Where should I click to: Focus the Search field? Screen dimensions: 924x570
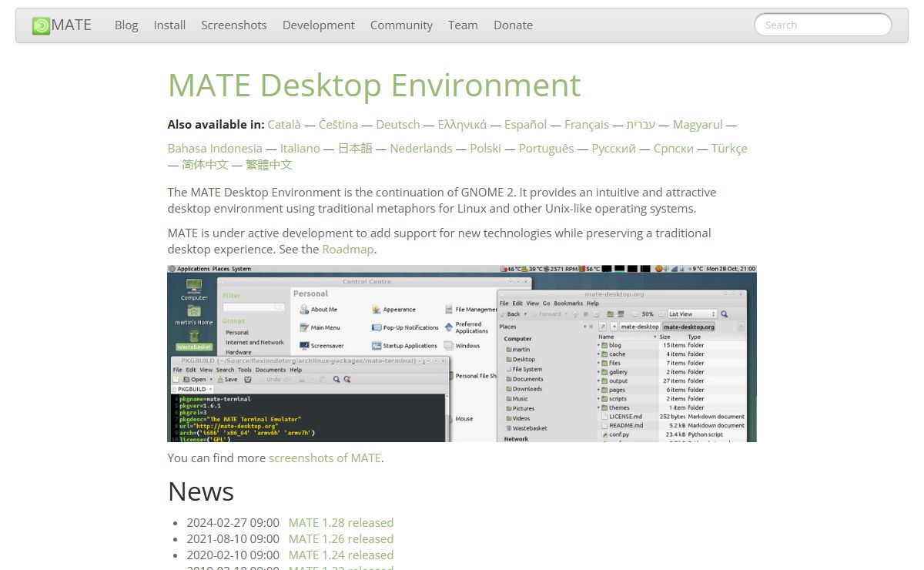coord(822,25)
